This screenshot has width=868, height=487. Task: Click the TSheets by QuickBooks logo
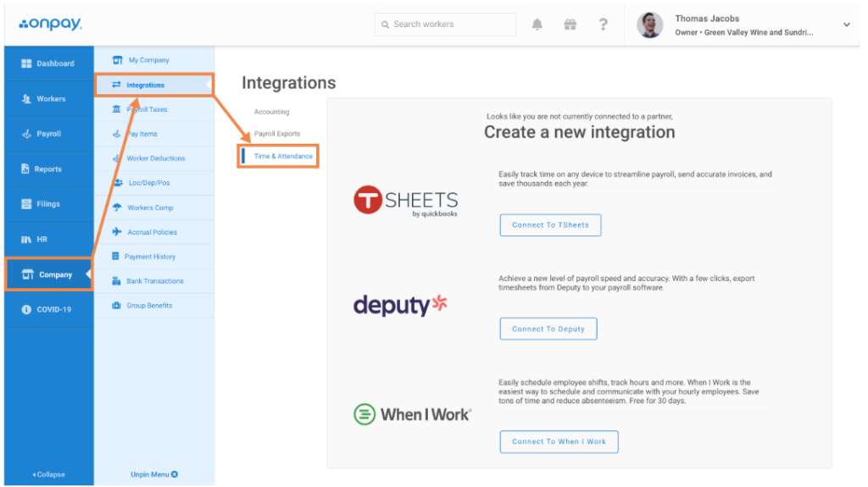[x=406, y=201]
